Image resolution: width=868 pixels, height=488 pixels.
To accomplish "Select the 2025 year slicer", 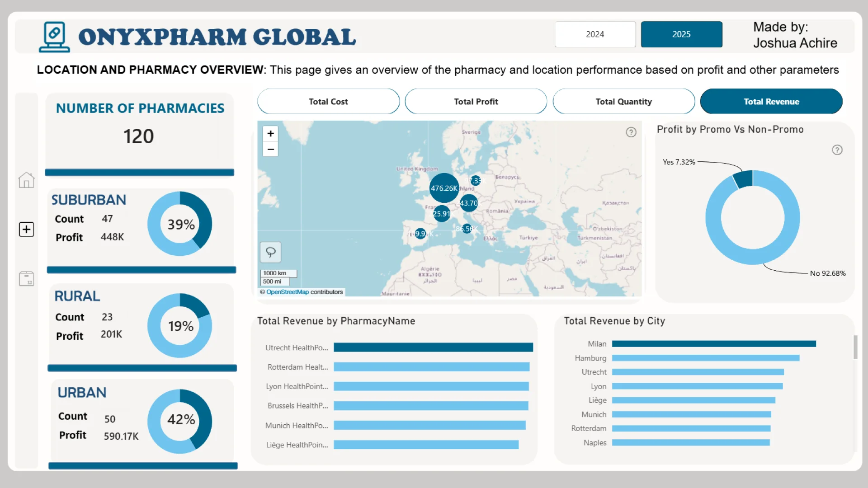I will (x=681, y=34).
